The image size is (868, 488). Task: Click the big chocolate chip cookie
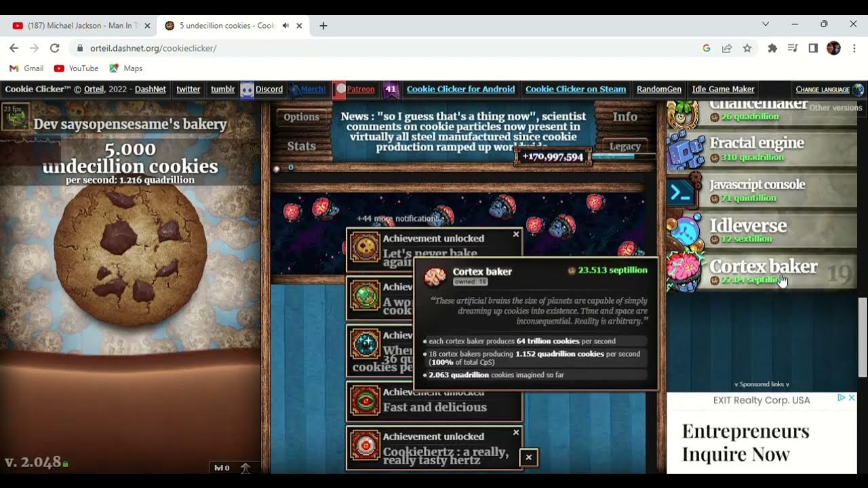(x=130, y=255)
